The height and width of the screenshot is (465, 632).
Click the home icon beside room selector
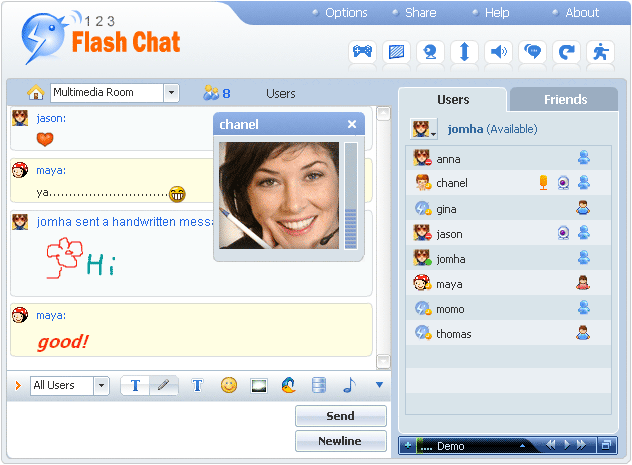click(x=36, y=93)
